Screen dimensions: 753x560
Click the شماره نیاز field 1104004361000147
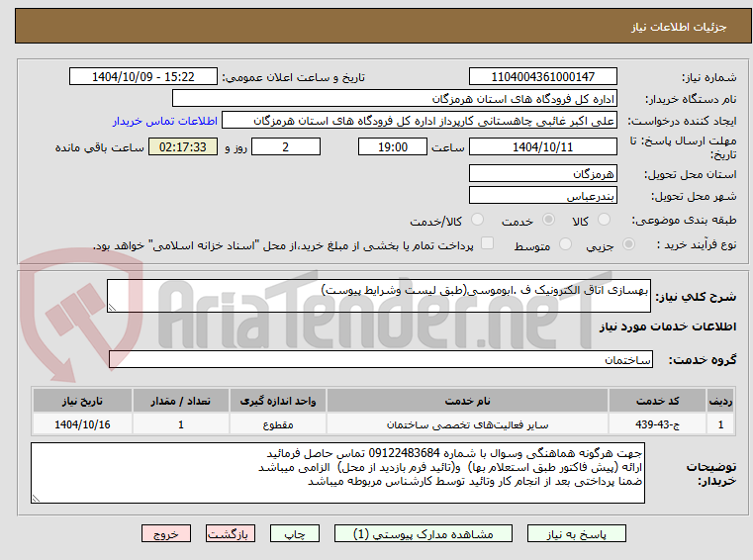tap(542, 77)
